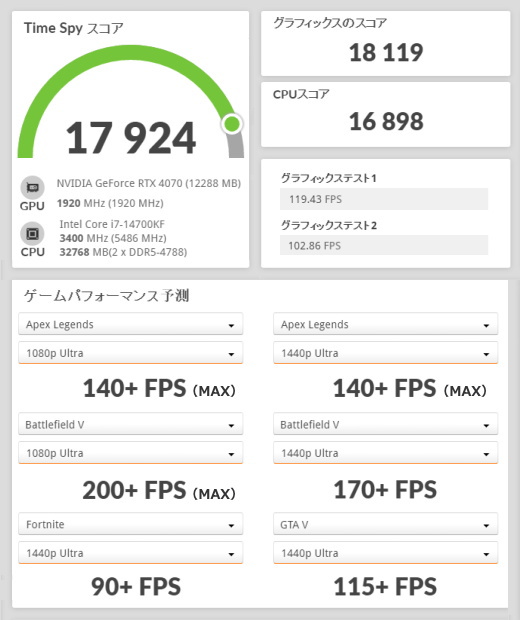Click the Time Spy score 17 924
Screen dimensions: 520x620
click(x=131, y=138)
